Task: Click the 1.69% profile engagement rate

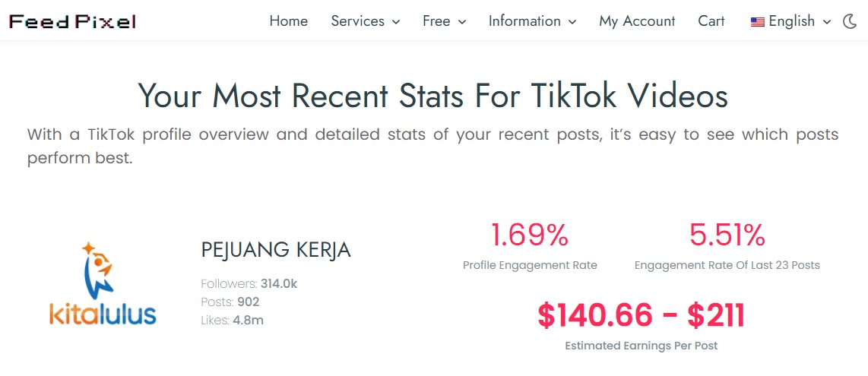Action: pos(530,235)
